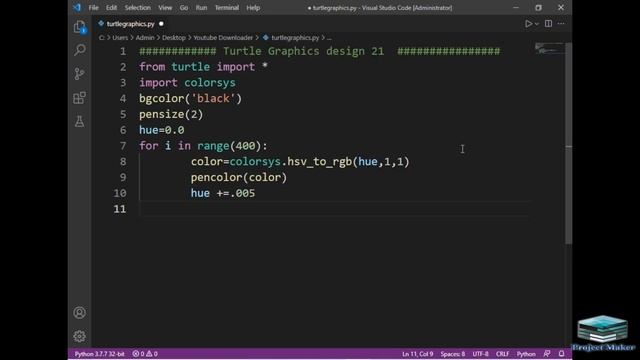Click line number 7 in the gutter
This screenshot has height=360, width=640.
pos(123,146)
